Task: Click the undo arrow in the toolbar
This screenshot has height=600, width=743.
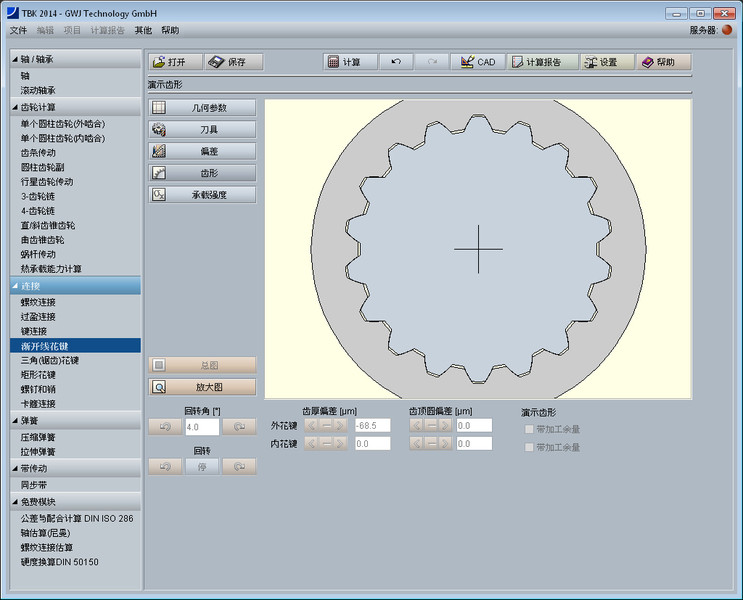Action: tap(396, 62)
